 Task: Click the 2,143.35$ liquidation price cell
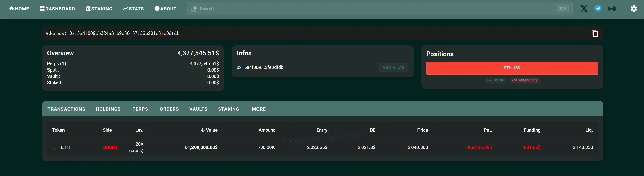point(583,147)
